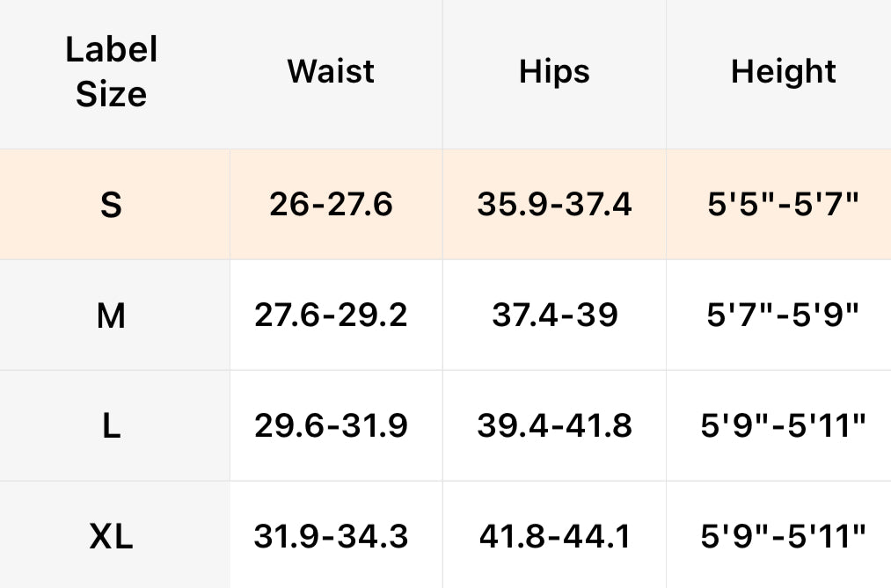Select the Height column header

[x=783, y=71]
